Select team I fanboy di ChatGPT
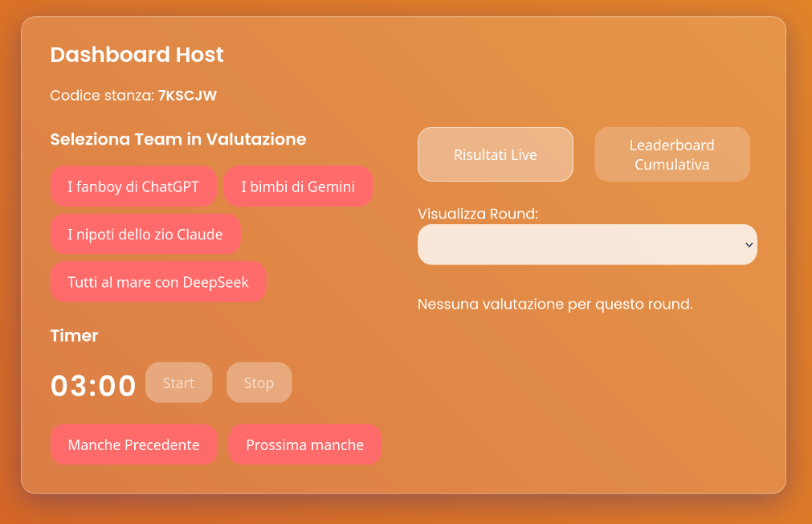 pos(133,187)
